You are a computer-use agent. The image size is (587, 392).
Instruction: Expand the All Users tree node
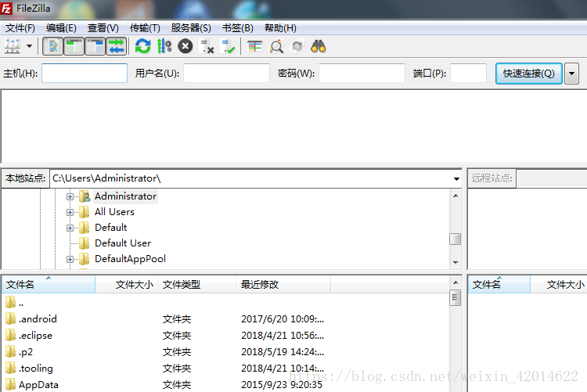tap(70, 212)
